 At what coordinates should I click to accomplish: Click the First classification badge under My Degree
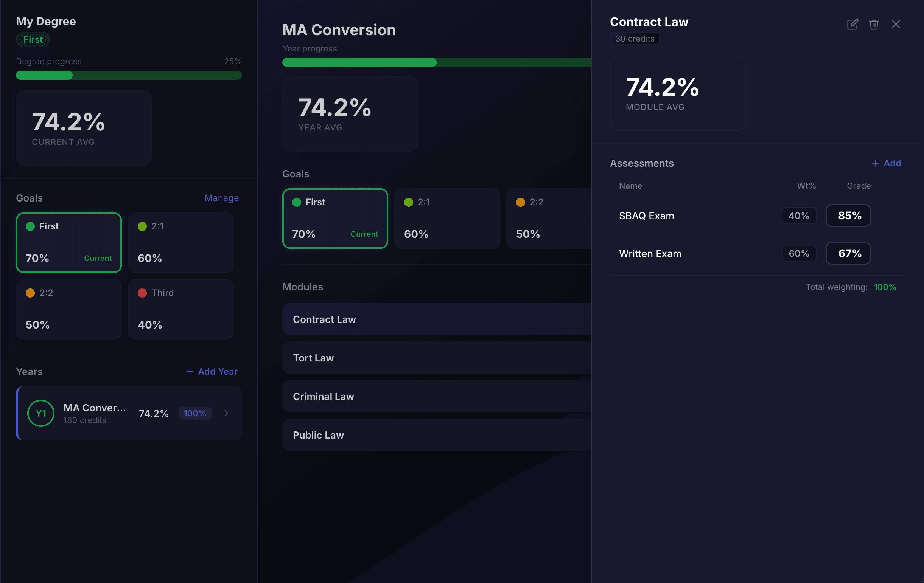33,39
